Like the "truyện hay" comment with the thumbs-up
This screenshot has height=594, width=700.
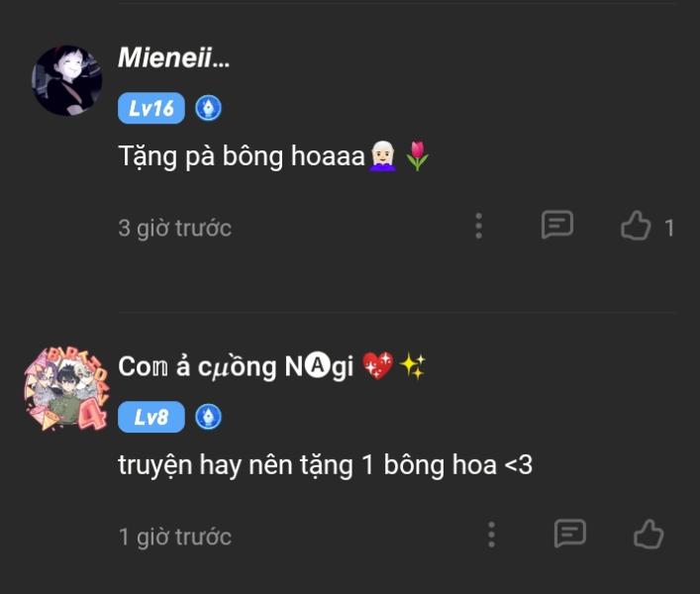(x=649, y=535)
